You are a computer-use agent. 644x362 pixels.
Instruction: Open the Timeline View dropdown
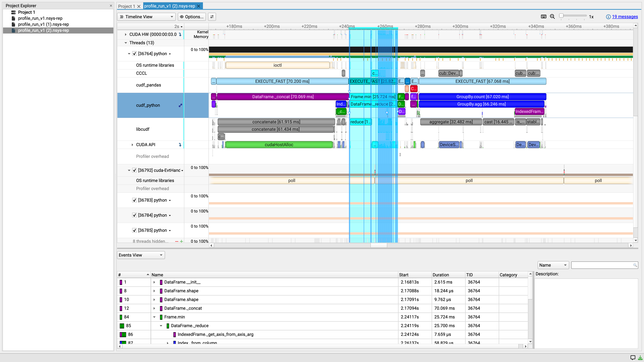[146, 17]
